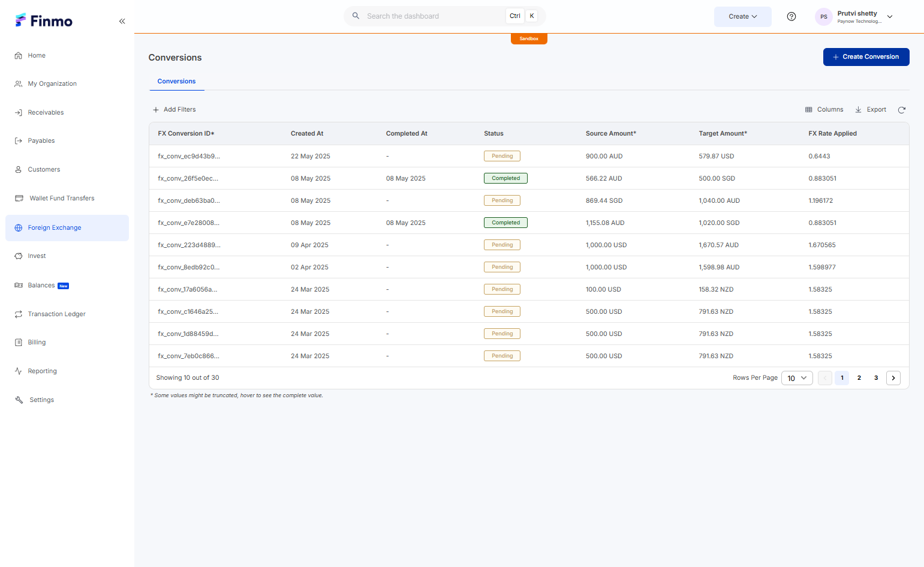Screen dimensions: 924x567
Task: Go to page 2
Action: pos(859,378)
